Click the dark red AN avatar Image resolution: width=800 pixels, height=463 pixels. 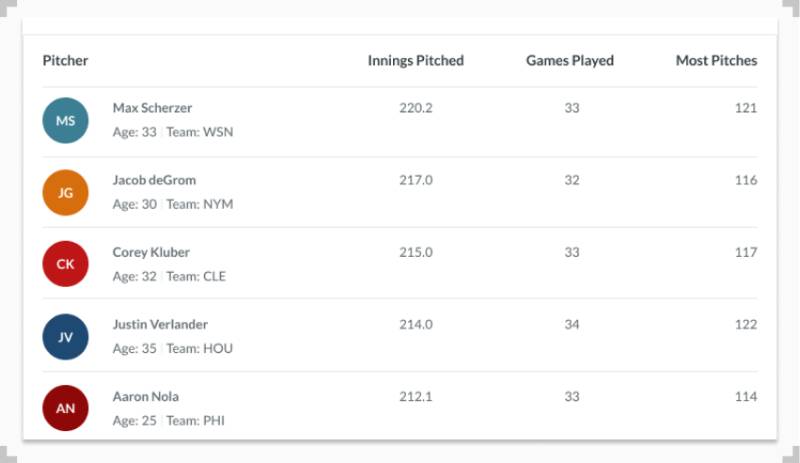[65, 408]
